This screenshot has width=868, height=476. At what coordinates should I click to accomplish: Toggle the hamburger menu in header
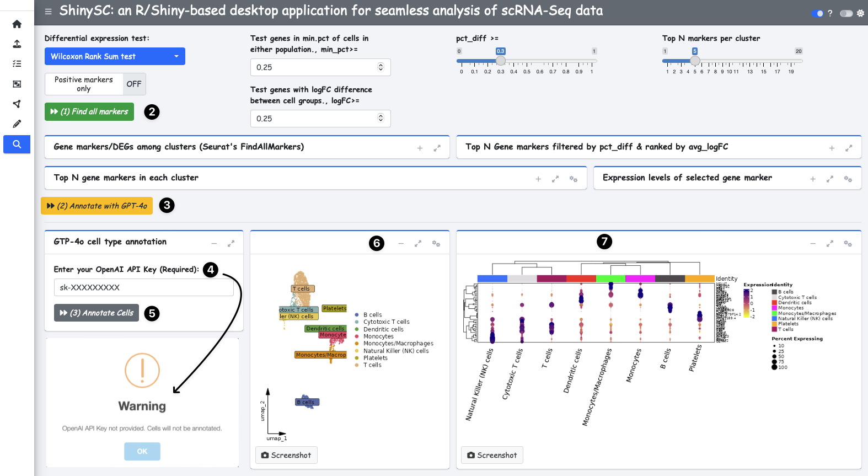click(x=49, y=12)
